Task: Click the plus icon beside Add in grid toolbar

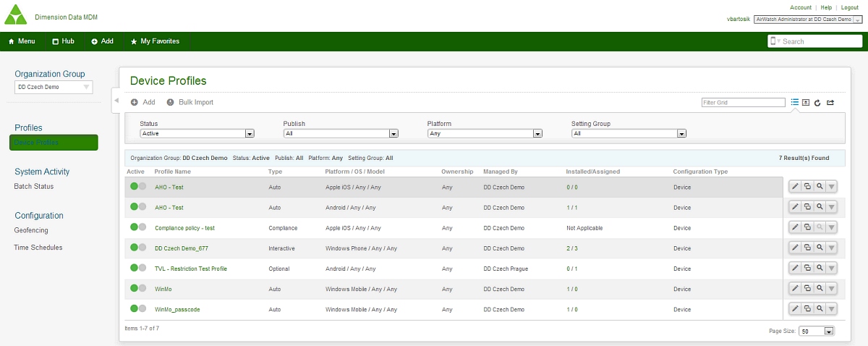Action: [134, 102]
